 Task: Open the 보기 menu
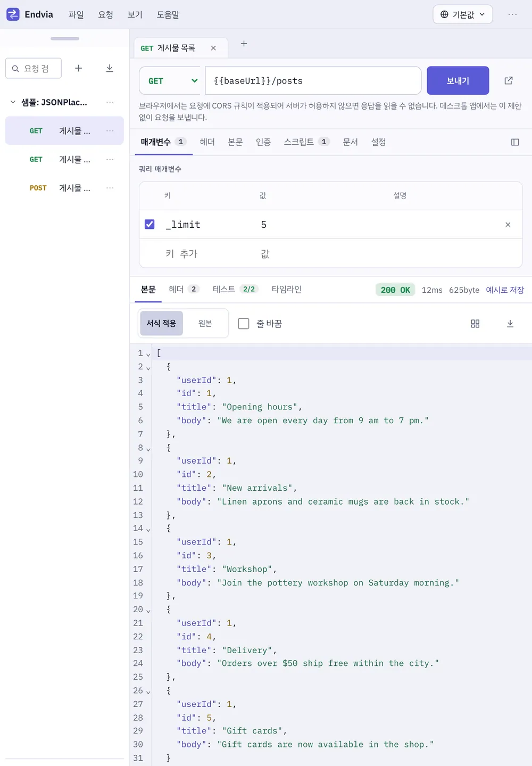coord(135,14)
